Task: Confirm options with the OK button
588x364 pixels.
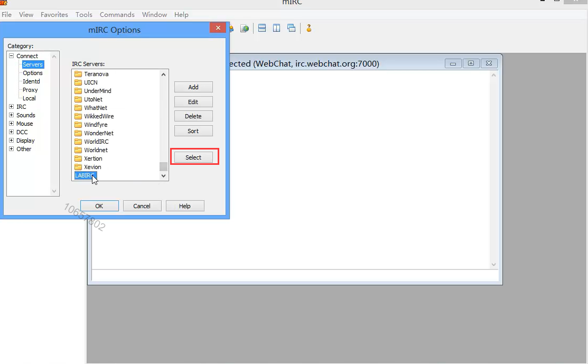Action: click(99, 206)
